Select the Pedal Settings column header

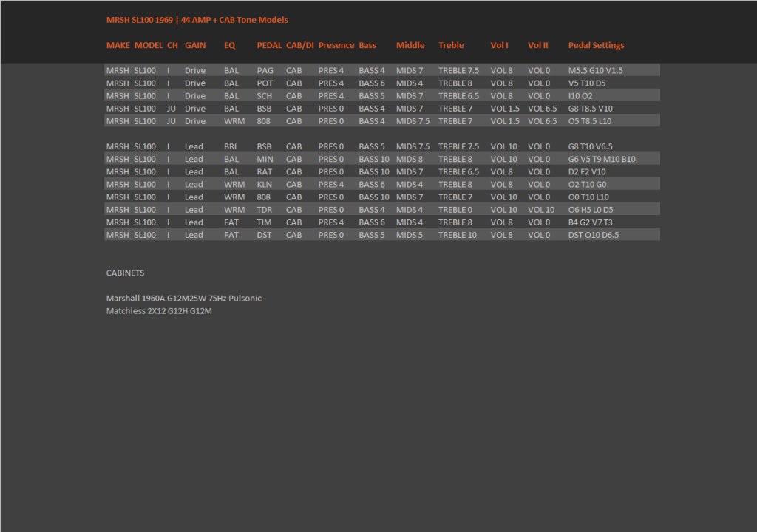[x=596, y=45]
